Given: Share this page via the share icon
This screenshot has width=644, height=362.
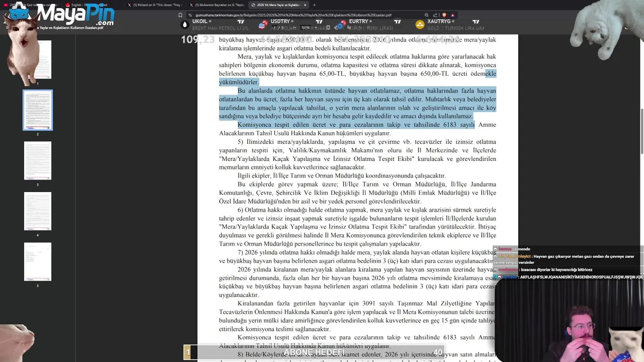Looking at the screenshot, I should click(436, 15).
